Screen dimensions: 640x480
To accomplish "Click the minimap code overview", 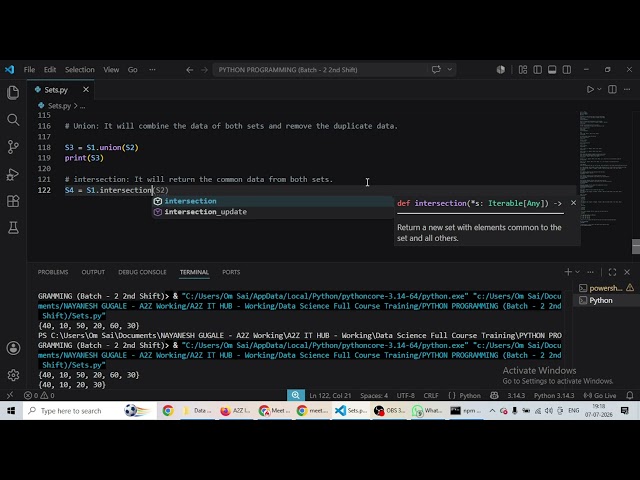I will pos(604,171).
